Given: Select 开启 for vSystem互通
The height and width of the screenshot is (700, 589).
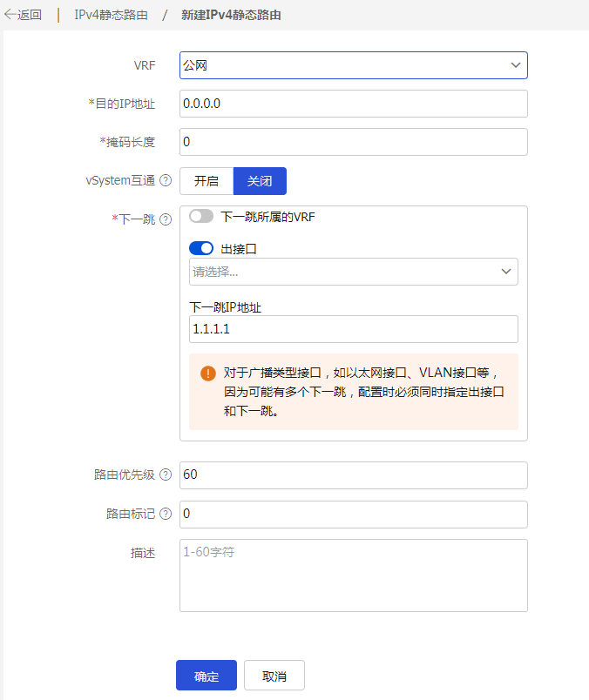Looking at the screenshot, I should click(x=206, y=181).
